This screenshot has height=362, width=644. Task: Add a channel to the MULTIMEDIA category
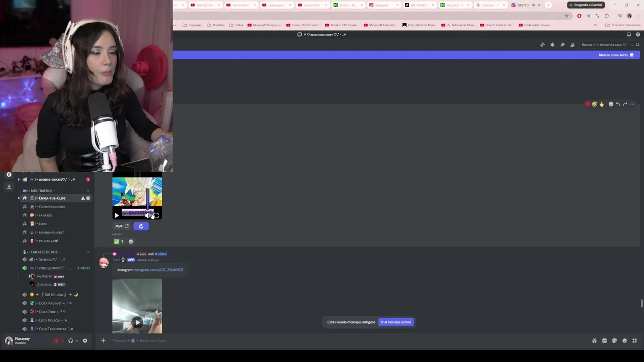tap(88, 191)
